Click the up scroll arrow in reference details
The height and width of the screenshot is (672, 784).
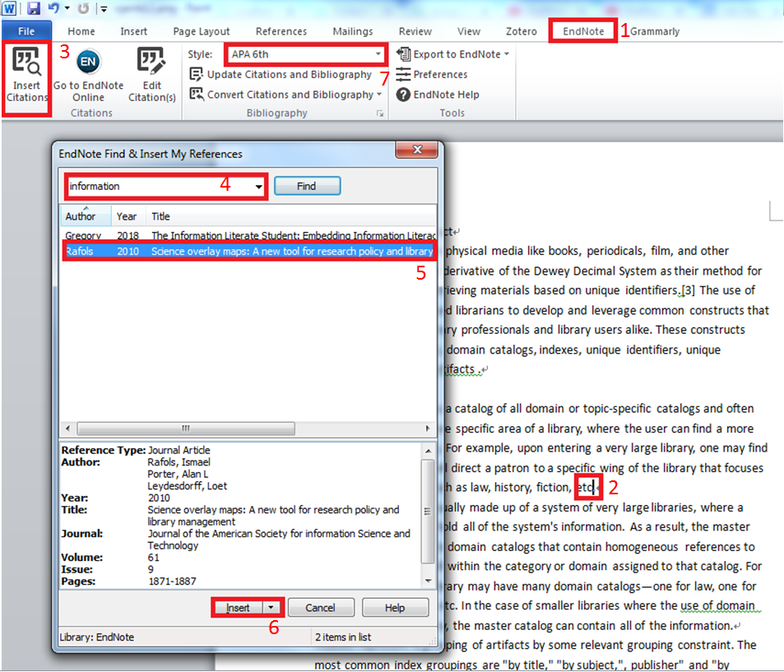click(428, 451)
